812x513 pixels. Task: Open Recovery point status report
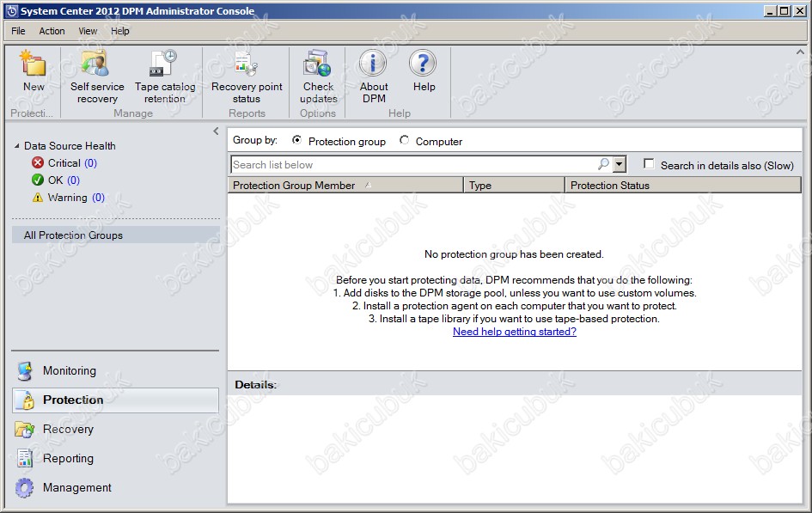point(247,77)
